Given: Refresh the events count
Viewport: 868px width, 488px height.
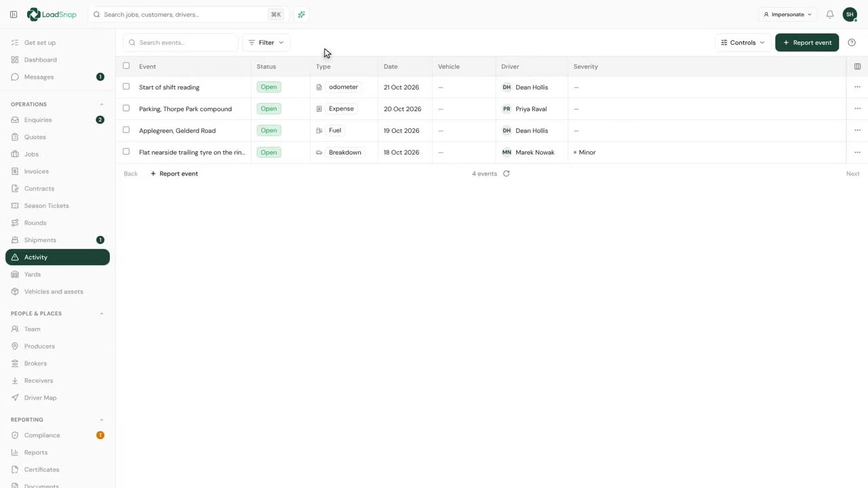Looking at the screenshot, I should pos(506,174).
